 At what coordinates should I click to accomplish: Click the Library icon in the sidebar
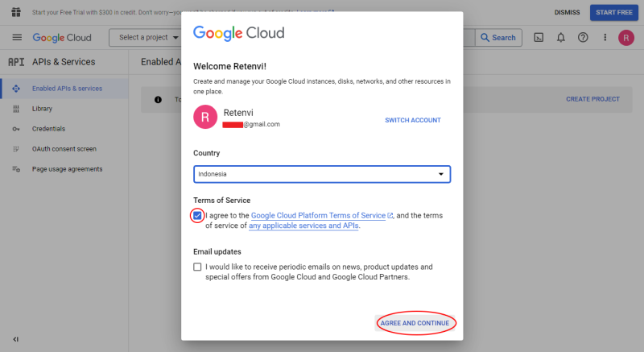click(x=16, y=109)
